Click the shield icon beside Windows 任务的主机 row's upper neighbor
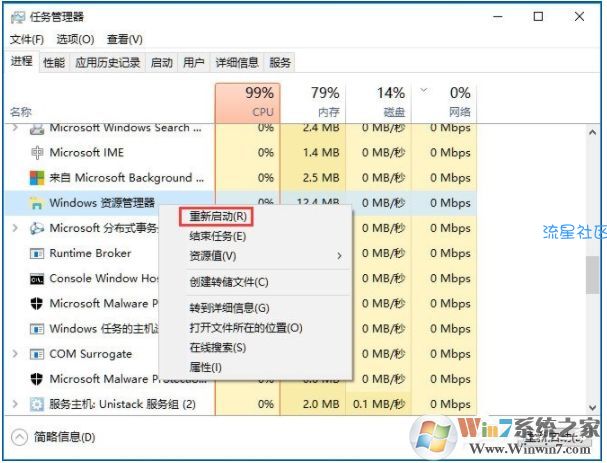 37,304
